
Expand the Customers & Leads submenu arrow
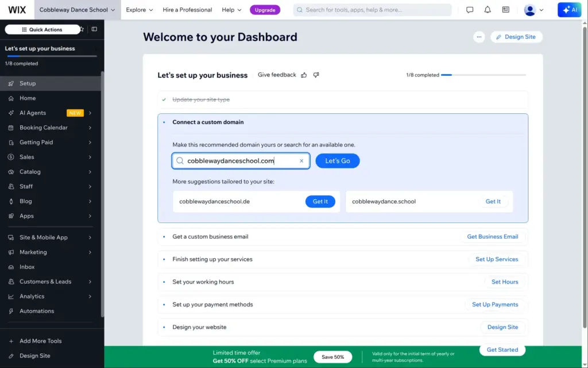[x=90, y=282]
